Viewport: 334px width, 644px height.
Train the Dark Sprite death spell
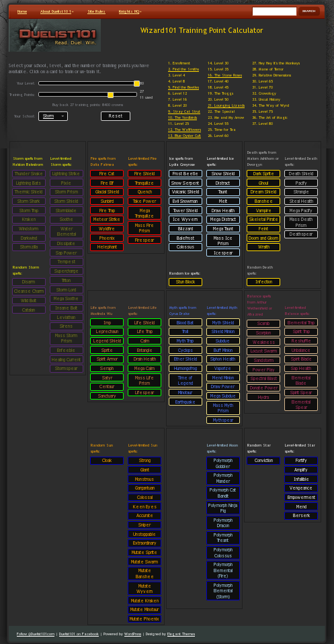coord(263,174)
